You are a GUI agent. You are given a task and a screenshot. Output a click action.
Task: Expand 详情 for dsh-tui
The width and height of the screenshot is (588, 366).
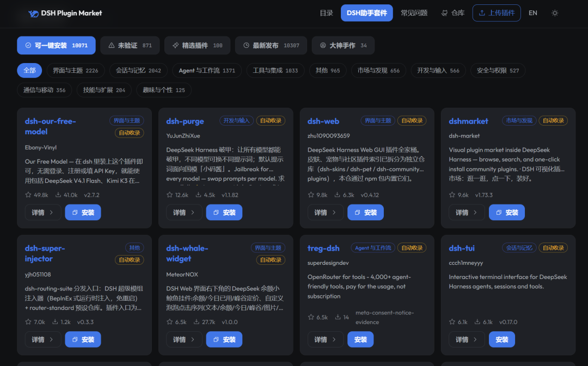tap(467, 339)
